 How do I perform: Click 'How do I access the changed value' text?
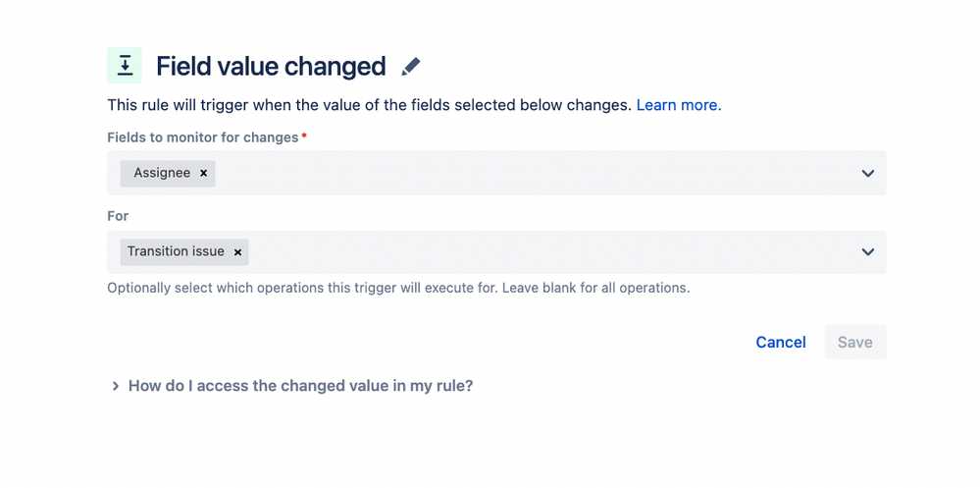point(300,386)
